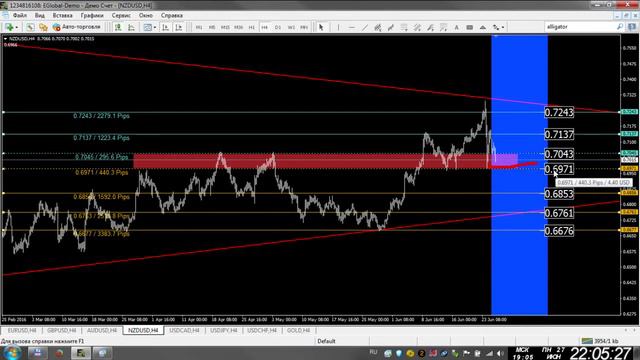Open the Графики menu
The height and width of the screenshot is (360, 640).
92,16
